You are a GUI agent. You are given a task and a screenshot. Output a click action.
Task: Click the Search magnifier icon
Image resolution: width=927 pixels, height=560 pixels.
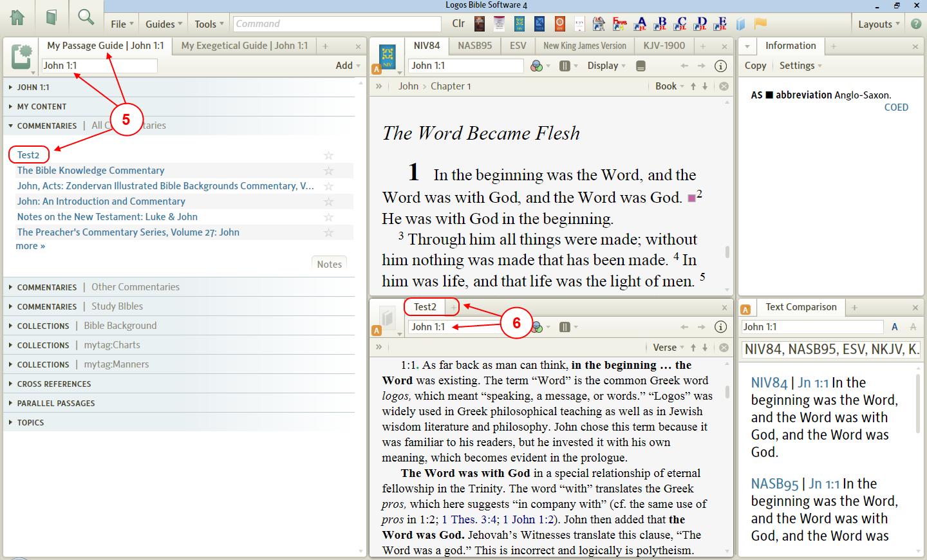(x=86, y=17)
